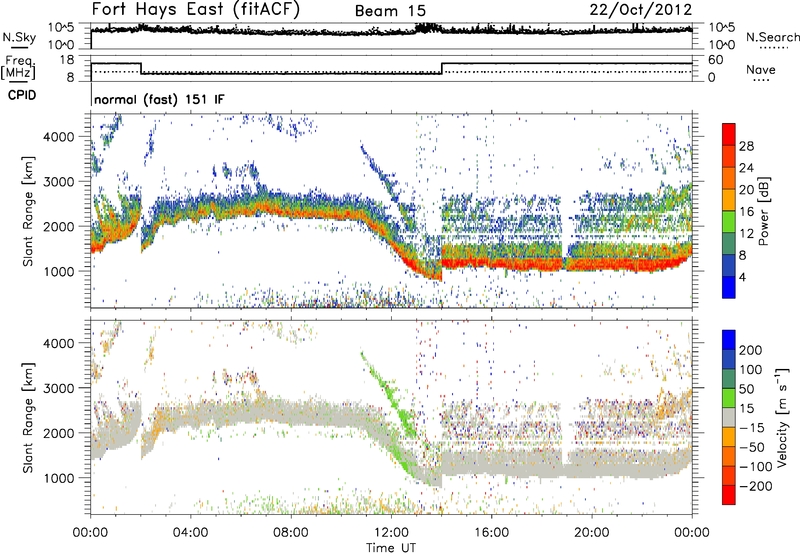The image size is (800, 554).
Task: Click the top blue segment of Velocity color bar
Action: (729, 340)
